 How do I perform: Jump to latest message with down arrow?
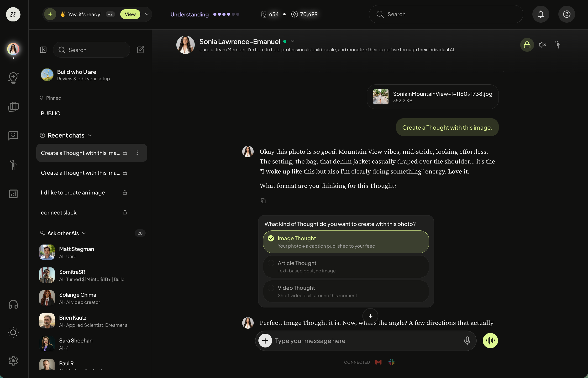pos(370,316)
